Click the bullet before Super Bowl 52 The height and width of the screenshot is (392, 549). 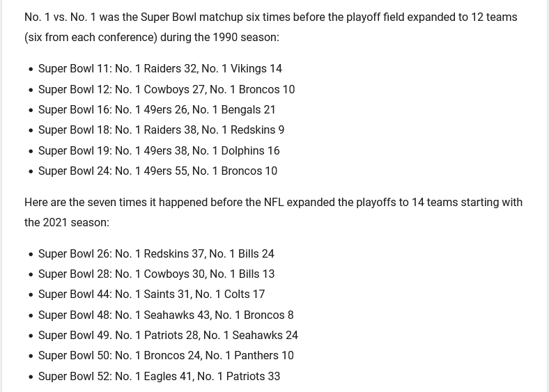[x=31, y=377]
